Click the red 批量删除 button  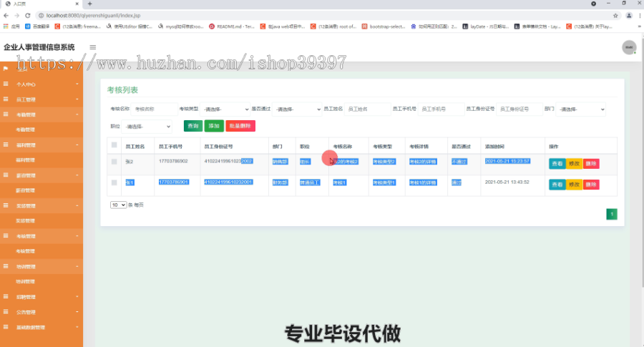240,126
